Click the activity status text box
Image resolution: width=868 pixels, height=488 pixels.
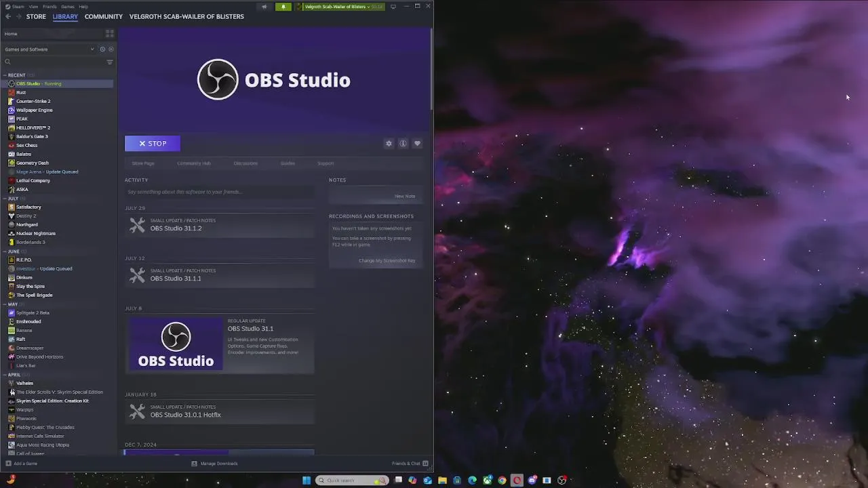[219, 192]
